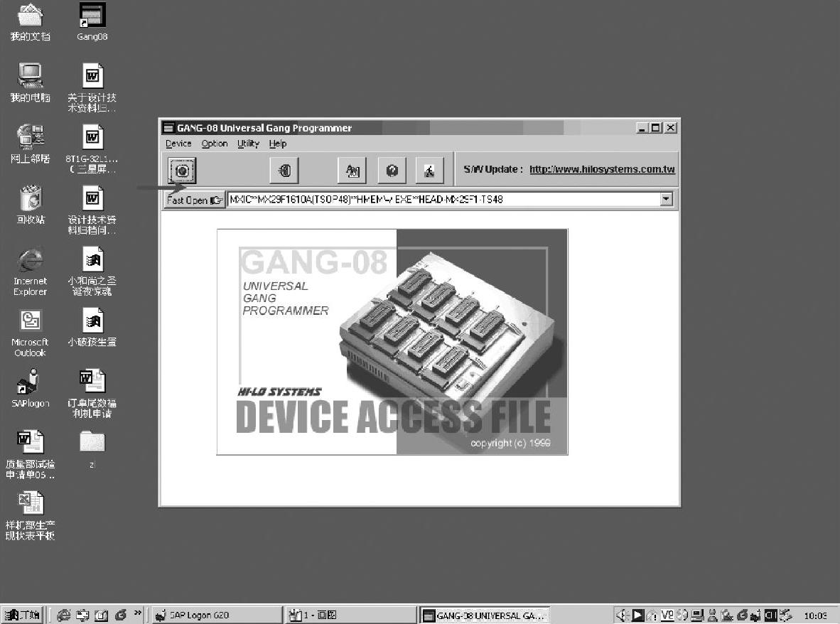The width and height of the screenshot is (840, 624).
Task: Open help via the question mark icon
Action: pyautogui.click(x=392, y=171)
